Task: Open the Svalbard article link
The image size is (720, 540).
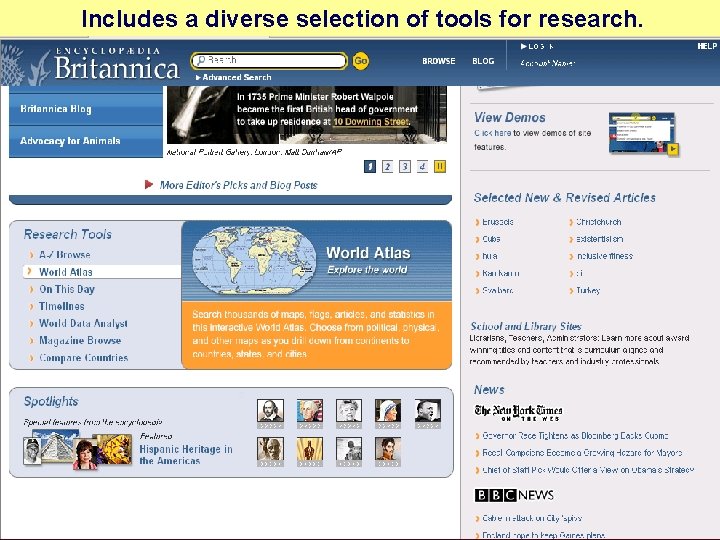Action: pyautogui.click(x=498, y=290)
